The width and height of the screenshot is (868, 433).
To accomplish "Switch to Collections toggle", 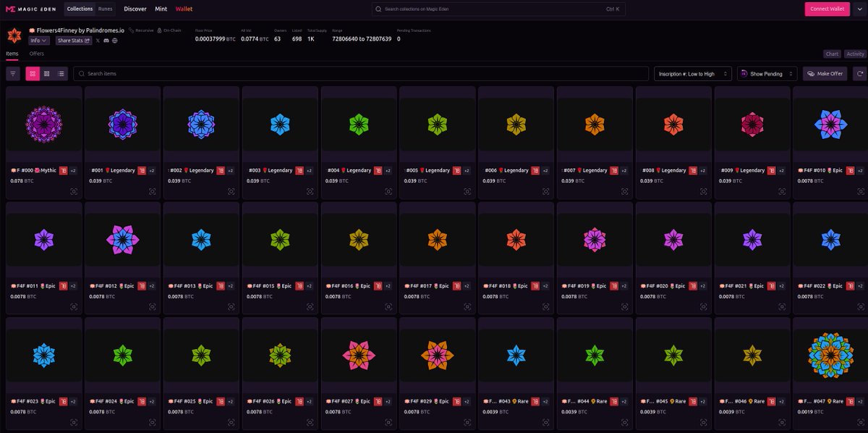I will (80, 9).
